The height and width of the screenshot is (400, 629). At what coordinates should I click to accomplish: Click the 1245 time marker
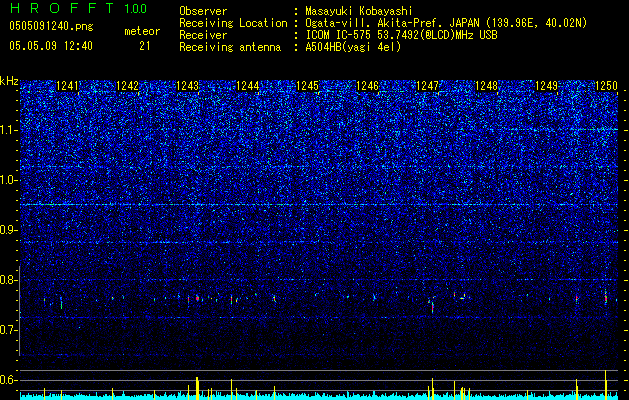pyautogui.click(x=307, y=85)
